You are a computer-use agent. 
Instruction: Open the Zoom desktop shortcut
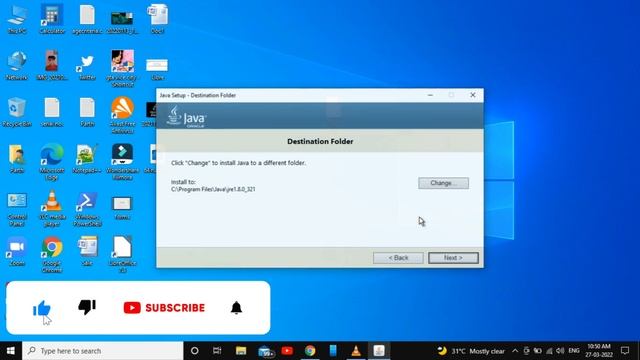[x=17, y=252]
